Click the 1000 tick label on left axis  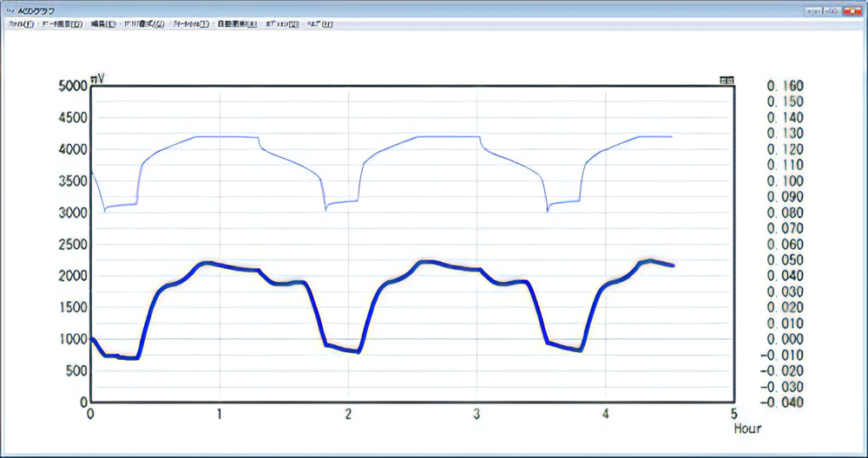coord(73,339)
